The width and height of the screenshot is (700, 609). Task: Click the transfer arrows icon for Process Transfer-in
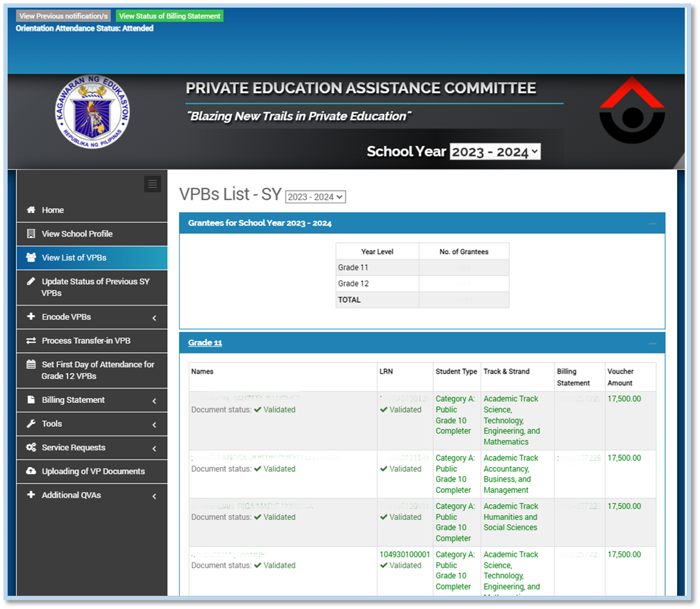[x=31, y=340]
